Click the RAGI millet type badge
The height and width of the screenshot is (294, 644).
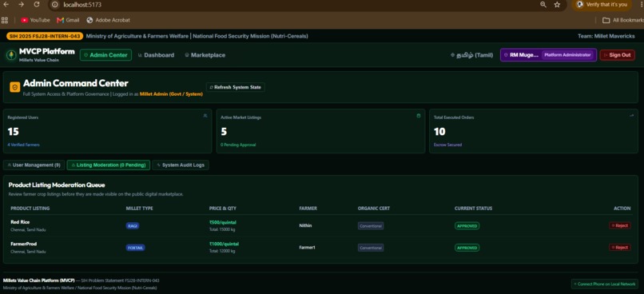[133, 226]
